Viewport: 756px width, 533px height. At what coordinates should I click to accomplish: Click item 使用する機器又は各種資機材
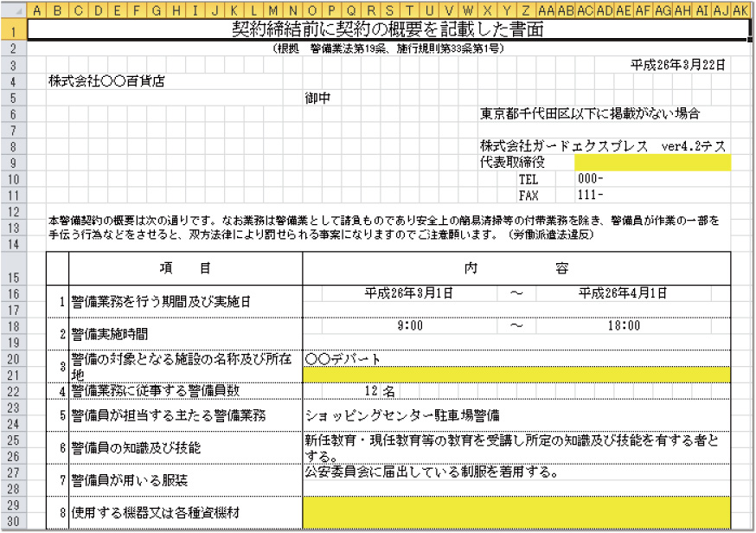point(155,512)
